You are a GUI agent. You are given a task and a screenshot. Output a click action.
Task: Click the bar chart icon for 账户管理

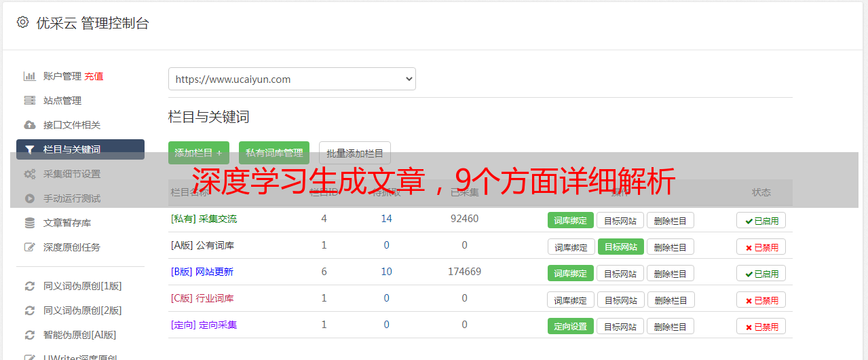29,76
